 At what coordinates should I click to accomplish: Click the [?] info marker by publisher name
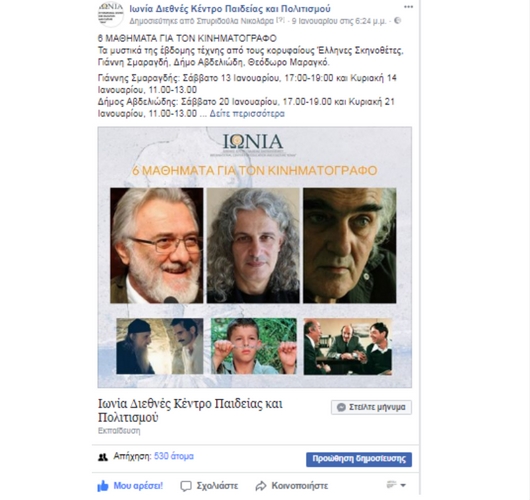(x=281, y=20)
